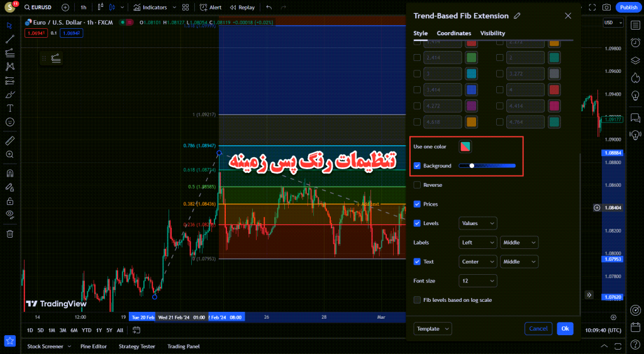Start bar Replay mode
Screen dimensions: 644x354
[x=242, y=8]
